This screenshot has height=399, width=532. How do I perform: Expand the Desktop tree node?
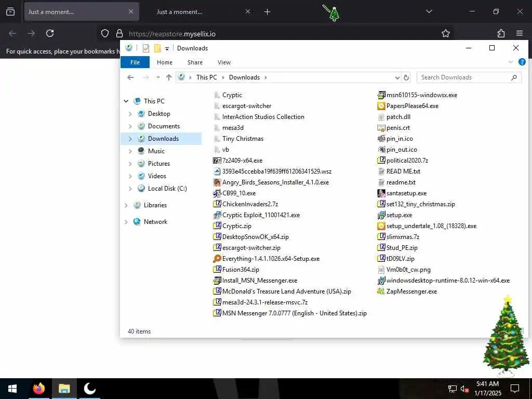130,114
